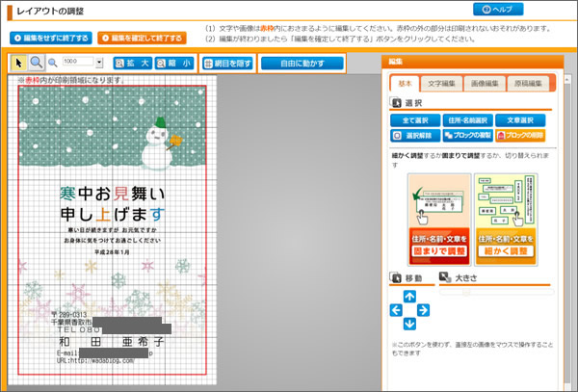Viewport: 578px width, 392px height.
Task: Click the 住所・名前選択 button
Action: pyautogui.click(x=468, y=120)
